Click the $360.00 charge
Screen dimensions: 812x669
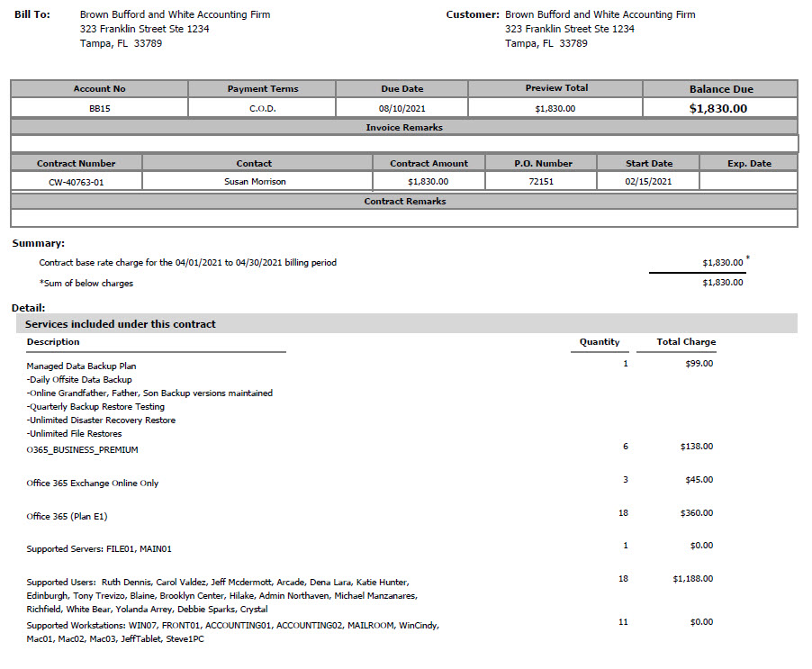coord(697,512)
